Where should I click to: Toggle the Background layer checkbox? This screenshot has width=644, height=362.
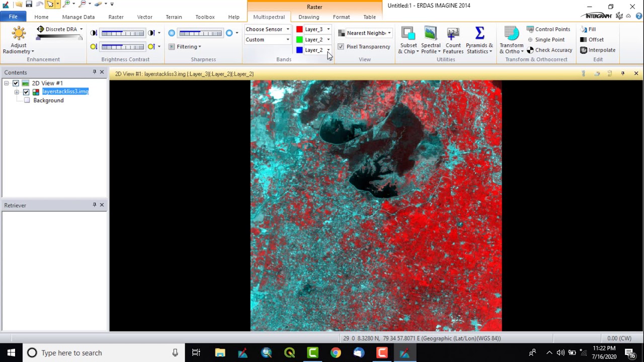click(x=27, y=101)
